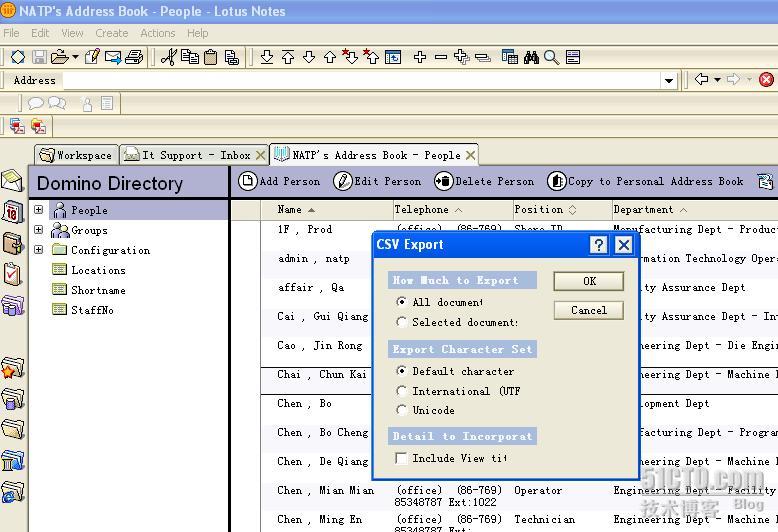Sort by the Name column header

point(327,209)
